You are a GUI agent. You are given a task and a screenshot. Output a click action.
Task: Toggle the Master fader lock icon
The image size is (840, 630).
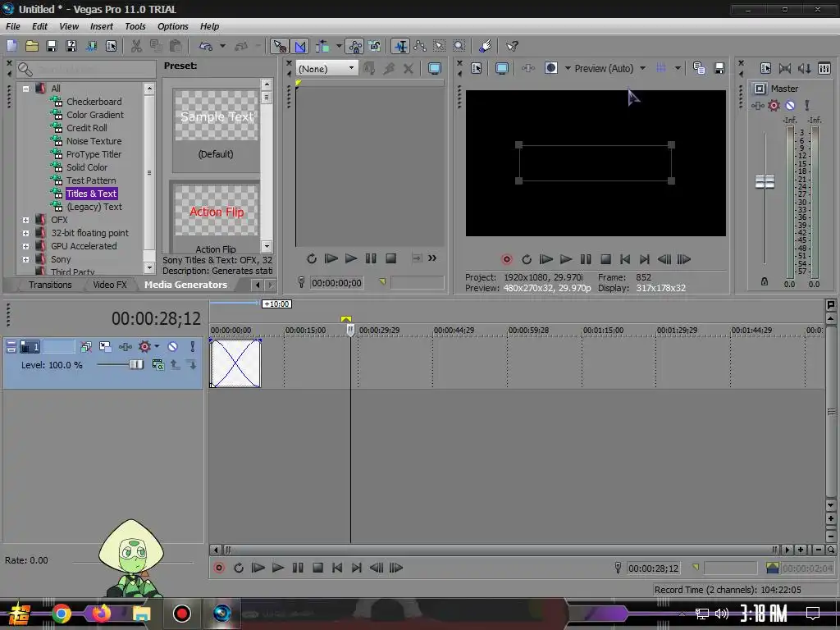coord(765,281)
